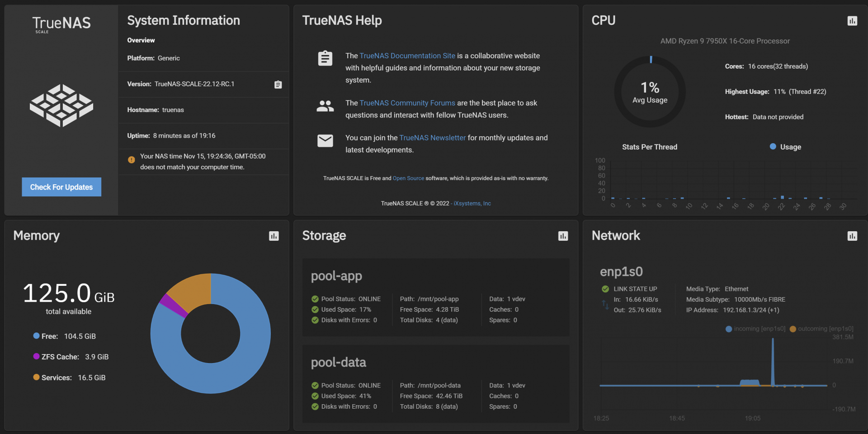Click pool-app Used Space check icon
This screenshot has height=434, width=868.
pos(315,309)
